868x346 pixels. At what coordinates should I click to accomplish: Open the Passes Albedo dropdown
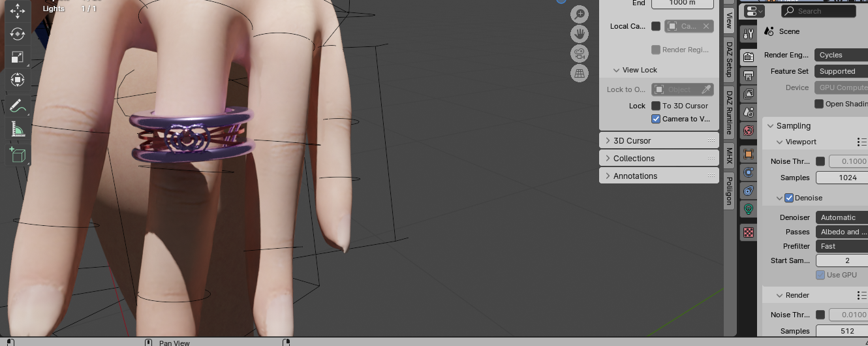coord(842,232)
